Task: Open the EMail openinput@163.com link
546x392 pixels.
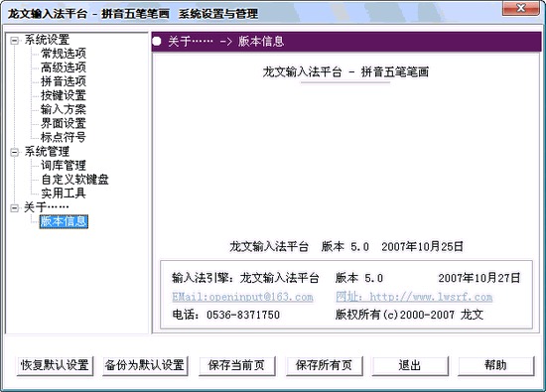Action: point(242,297)
